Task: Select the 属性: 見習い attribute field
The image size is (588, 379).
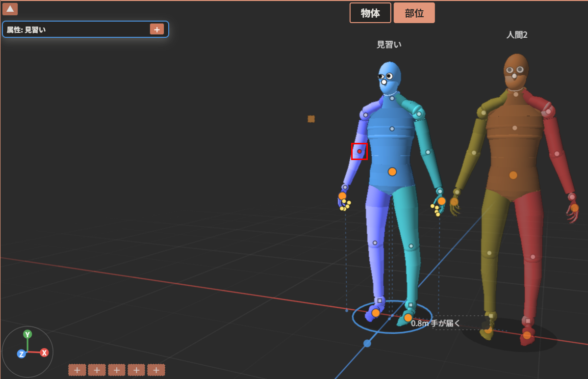Action: (x=85, y=29)
